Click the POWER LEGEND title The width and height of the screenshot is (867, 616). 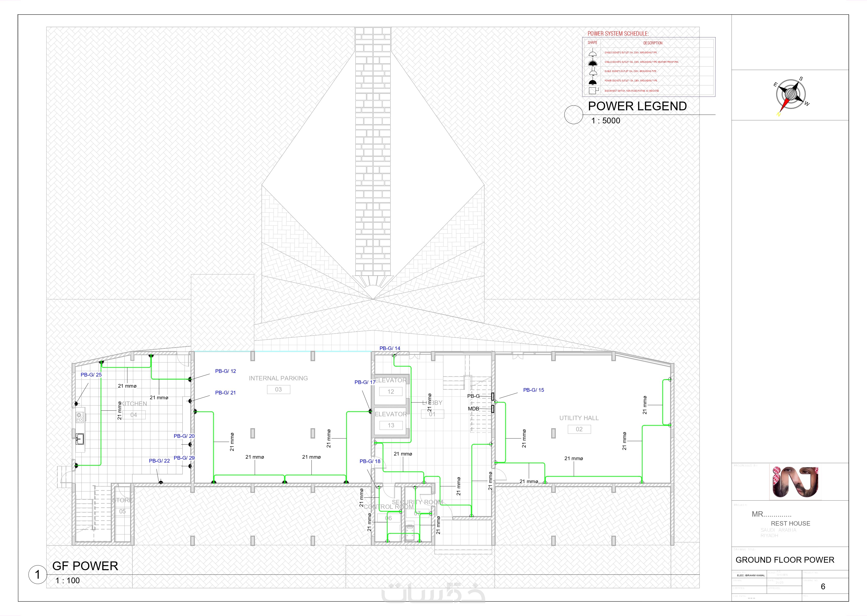point(637,106)
